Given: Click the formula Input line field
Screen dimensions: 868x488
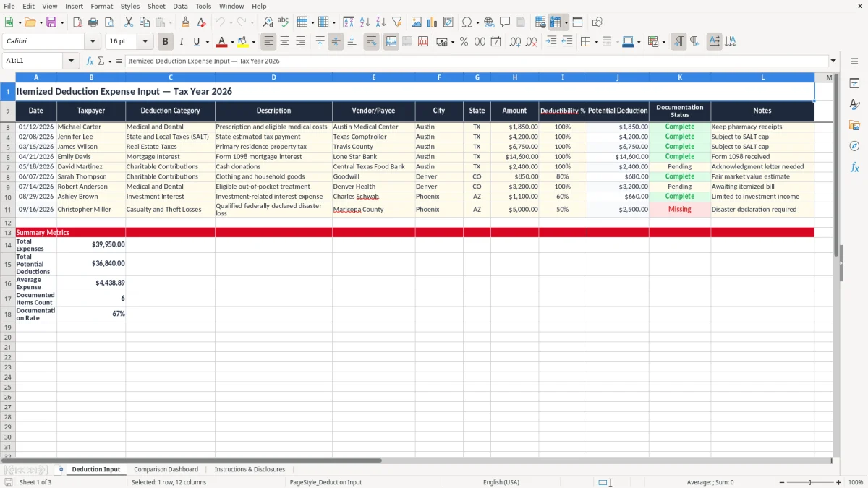Looking at the screenshot, I should pyautogui.click(x=476, y=61).
